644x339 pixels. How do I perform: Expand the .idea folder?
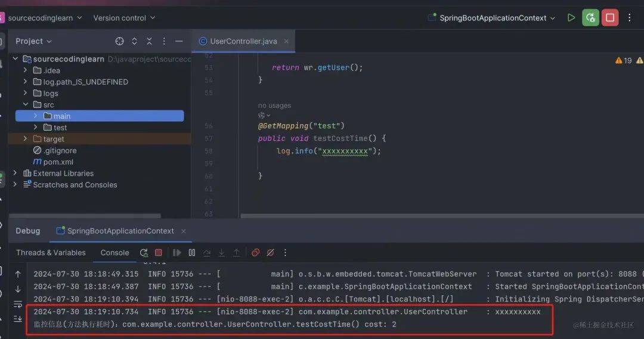pos(25,70)
